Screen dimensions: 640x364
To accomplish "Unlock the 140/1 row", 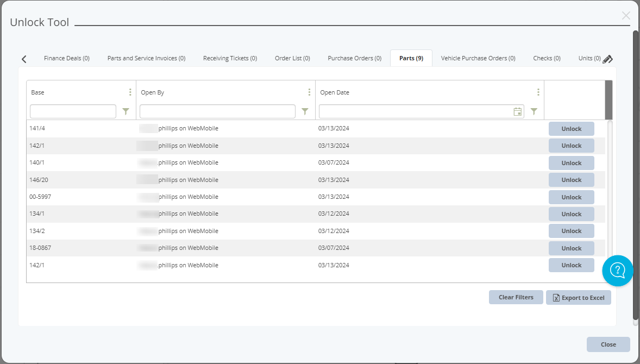I will click(571, 163).
